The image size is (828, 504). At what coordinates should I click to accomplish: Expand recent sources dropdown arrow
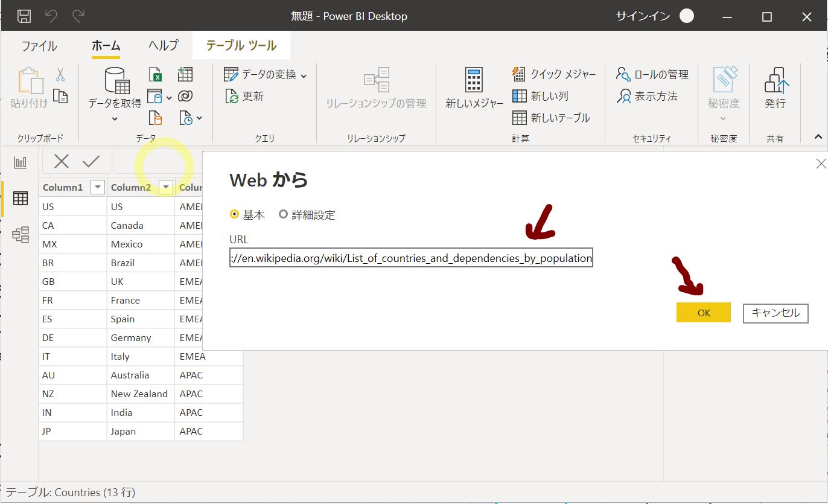tap(199, 119)
